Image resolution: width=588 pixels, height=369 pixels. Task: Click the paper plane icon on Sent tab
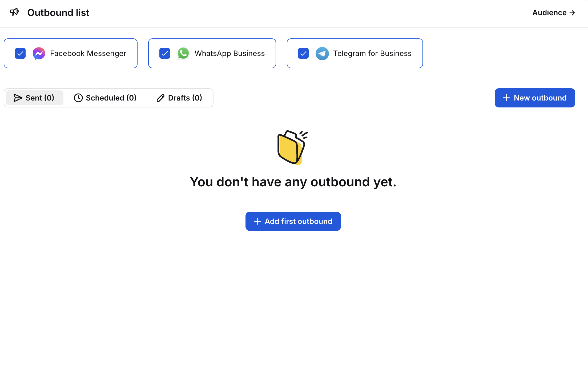pyautogui.click(x=18, y=98)
